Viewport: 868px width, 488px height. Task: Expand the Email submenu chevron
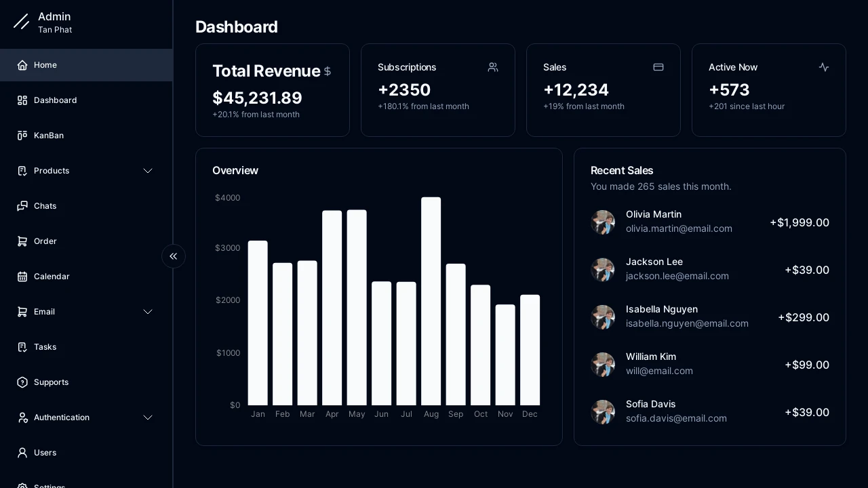148,312
